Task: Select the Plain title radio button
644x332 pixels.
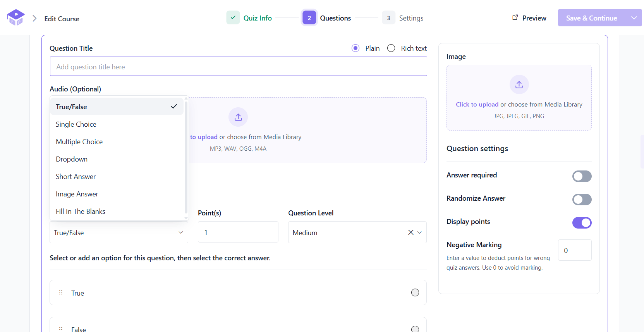Action: [x=355, y=48]
